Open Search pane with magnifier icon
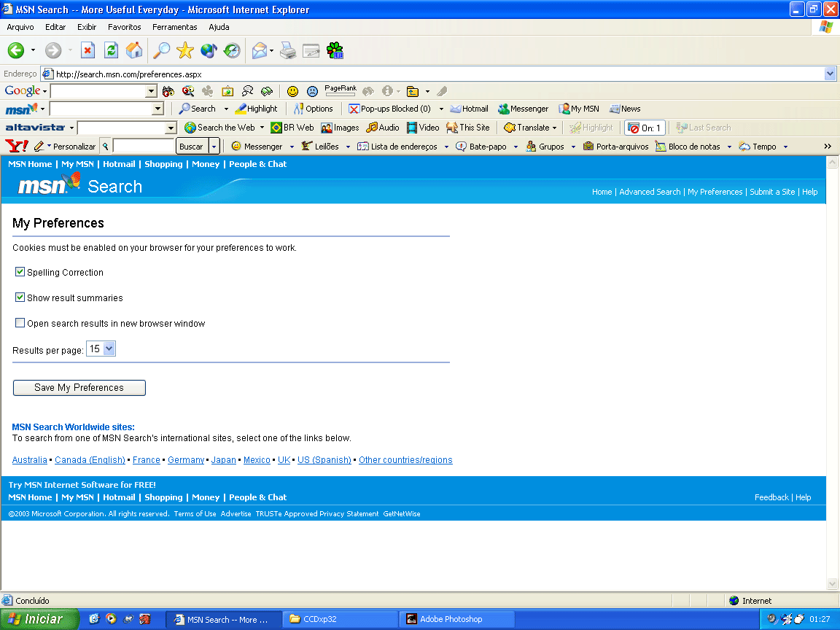Viewport: 840px width, 630px height. point(161,50)
